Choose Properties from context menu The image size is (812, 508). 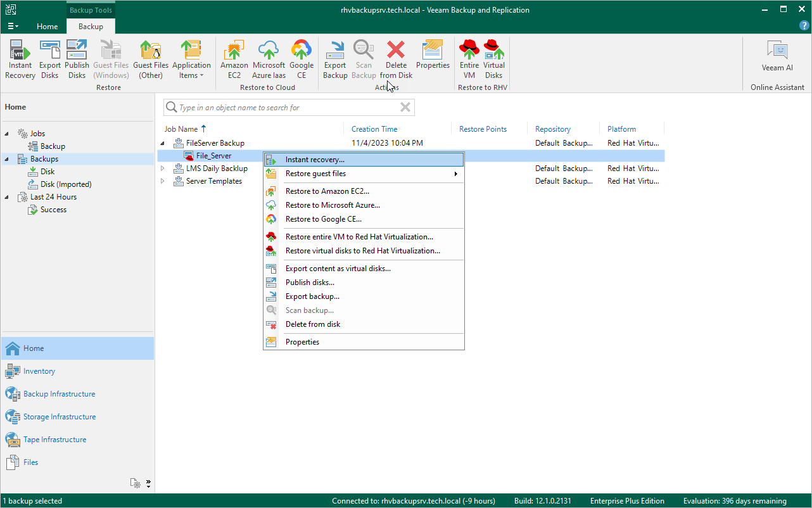pos(364,342)
